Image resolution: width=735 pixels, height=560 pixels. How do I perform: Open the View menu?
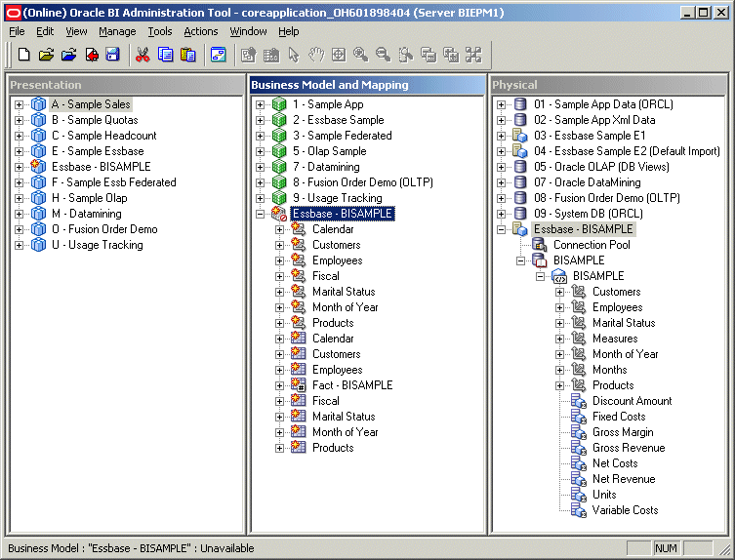pyautogui.click(x=76, y=31)
